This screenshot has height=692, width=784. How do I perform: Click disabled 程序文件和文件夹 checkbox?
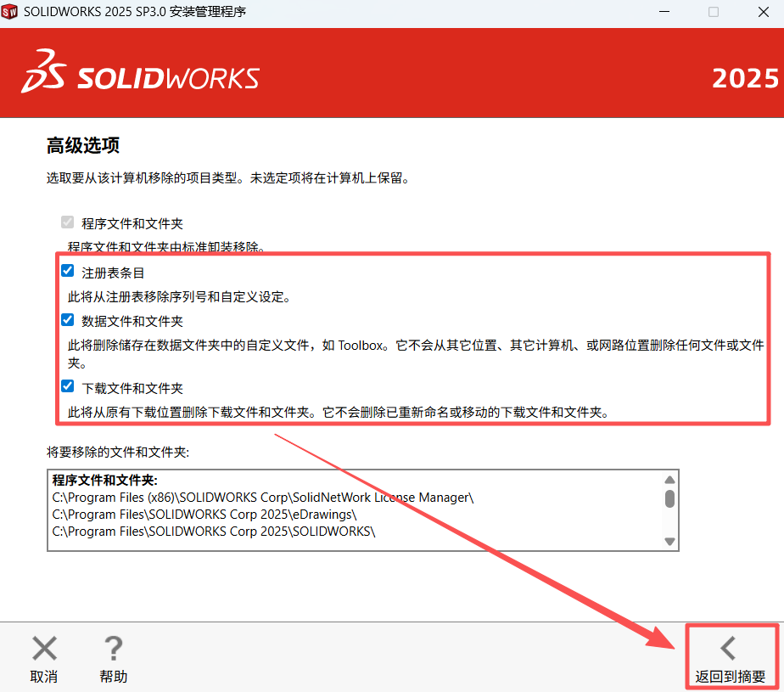[68, 222]
